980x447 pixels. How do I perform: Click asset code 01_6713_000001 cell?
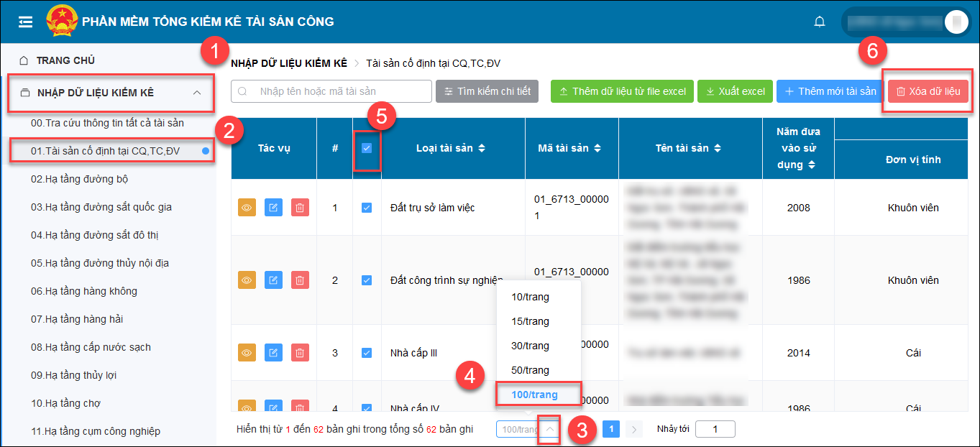pos(572,207)
